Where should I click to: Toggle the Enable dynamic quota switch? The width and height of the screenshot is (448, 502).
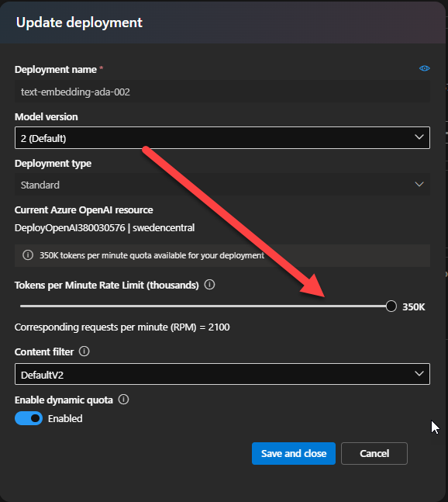29,418
